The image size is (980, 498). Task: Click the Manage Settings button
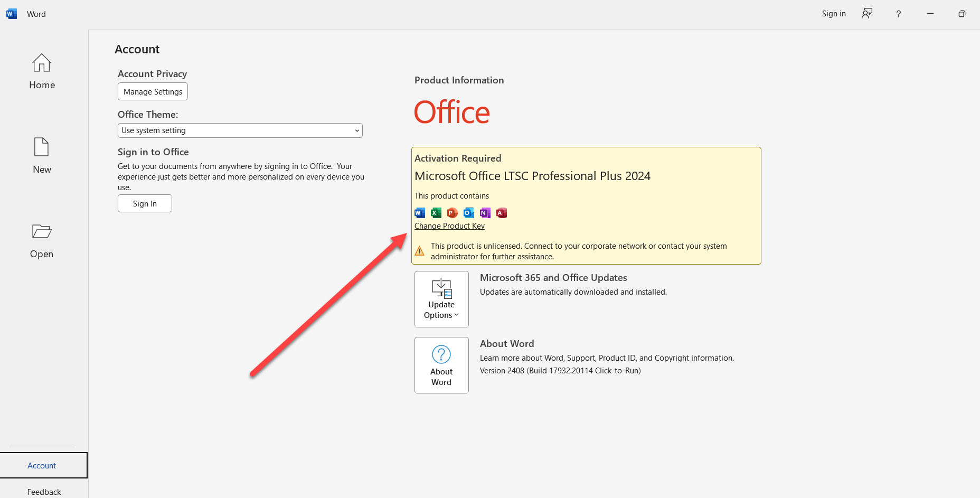[153, 91]
